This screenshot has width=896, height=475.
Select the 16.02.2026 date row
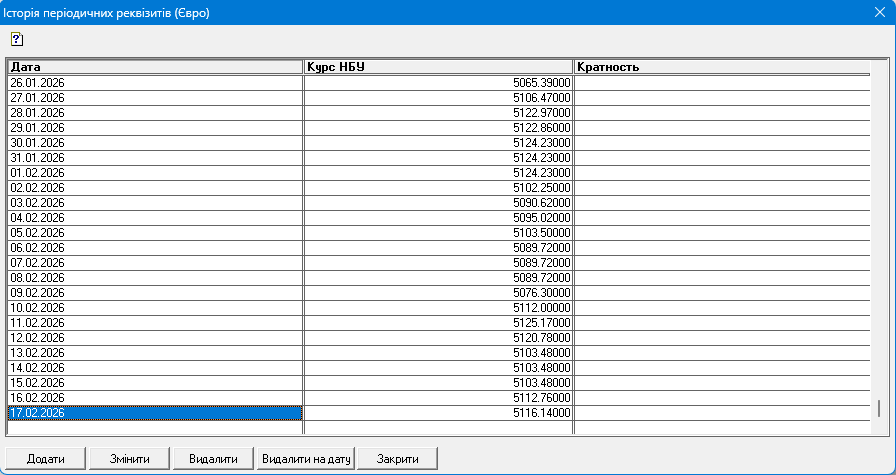point(154,398)
